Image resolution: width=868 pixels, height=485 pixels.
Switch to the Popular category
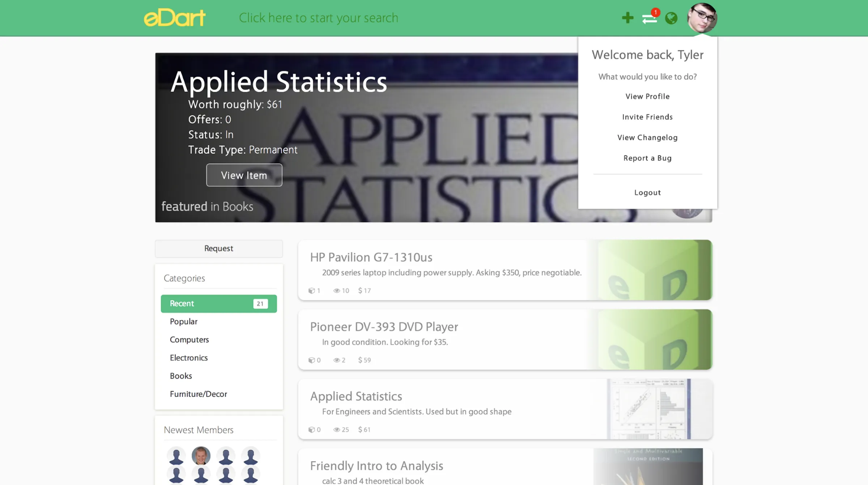click(184, 322)
